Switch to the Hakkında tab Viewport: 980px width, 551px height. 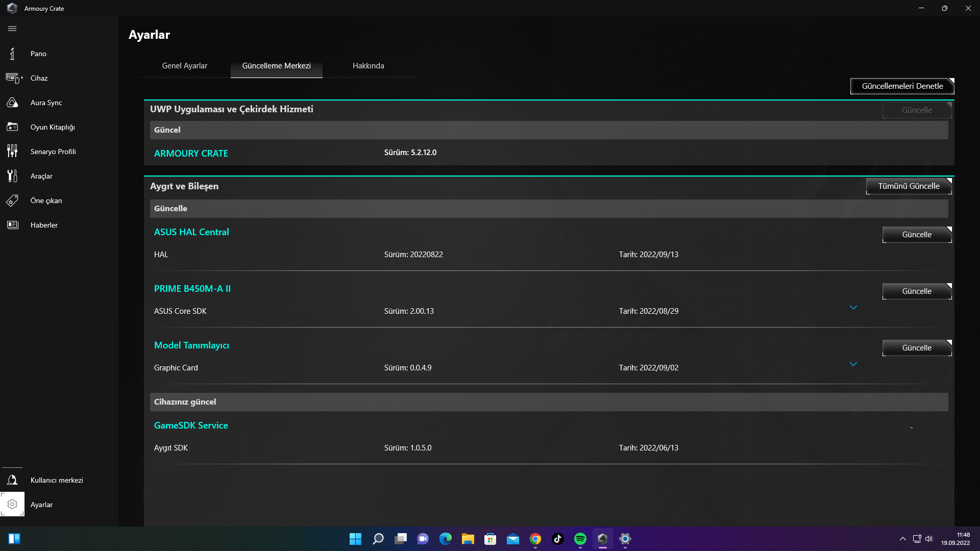[x=368, y=66]
